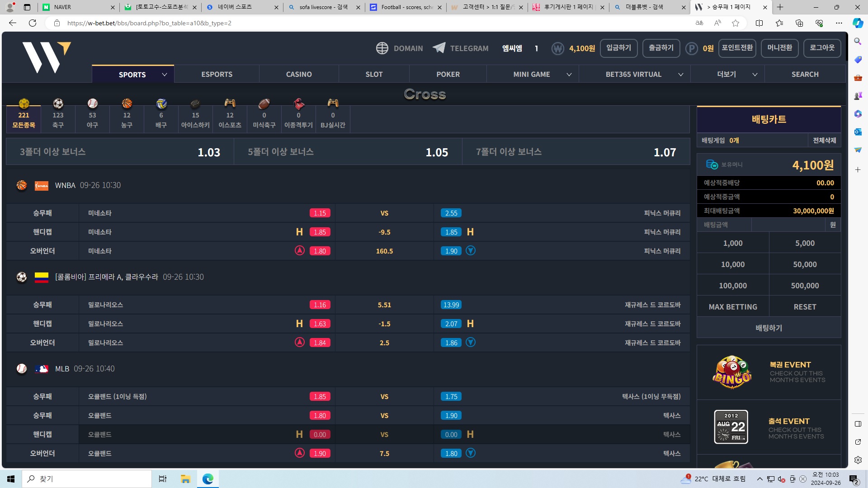This screenshot has width=868, height=488.
Task: Click the 배팅금액 bet amount input field
Action: point(788,225)
